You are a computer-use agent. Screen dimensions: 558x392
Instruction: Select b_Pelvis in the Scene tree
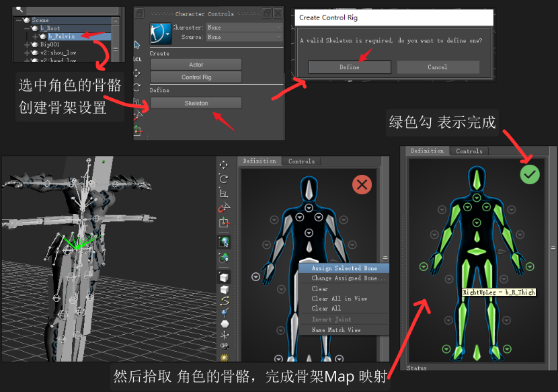pyautogui.click(x=62, y=36)
